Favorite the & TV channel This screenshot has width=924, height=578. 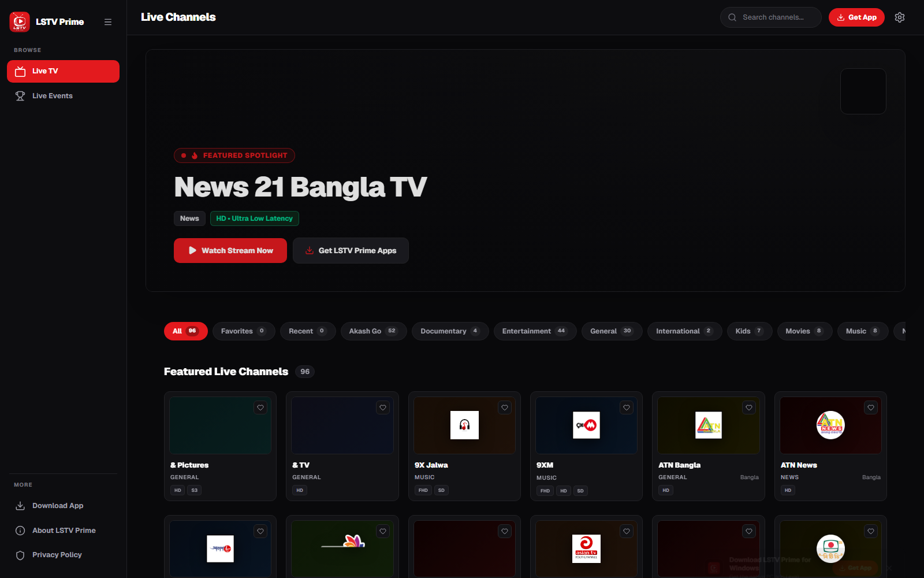(x=383, y=407)
